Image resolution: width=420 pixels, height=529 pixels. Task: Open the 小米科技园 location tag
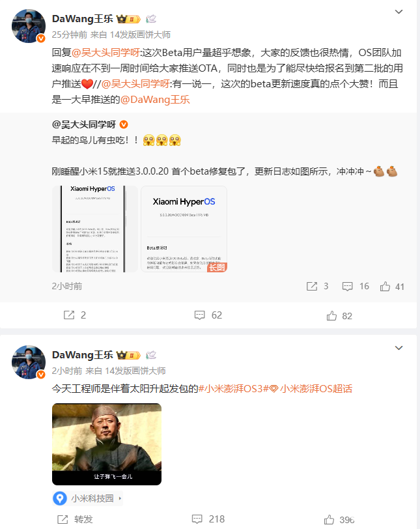coord(88,498)
